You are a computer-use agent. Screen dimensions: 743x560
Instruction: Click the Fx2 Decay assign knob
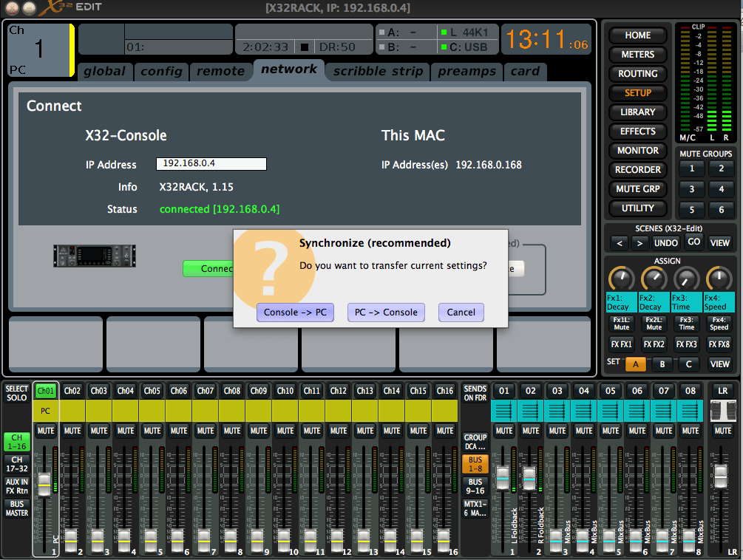(x=654, y=279)
